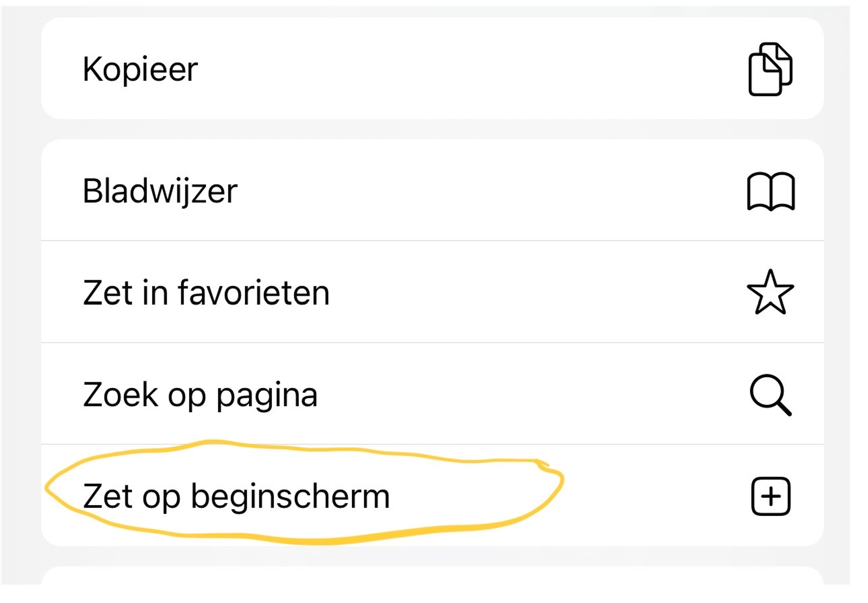Click the word Zet in the favorieten row
The image size is (868, 603).
click(x=108, y=292)
